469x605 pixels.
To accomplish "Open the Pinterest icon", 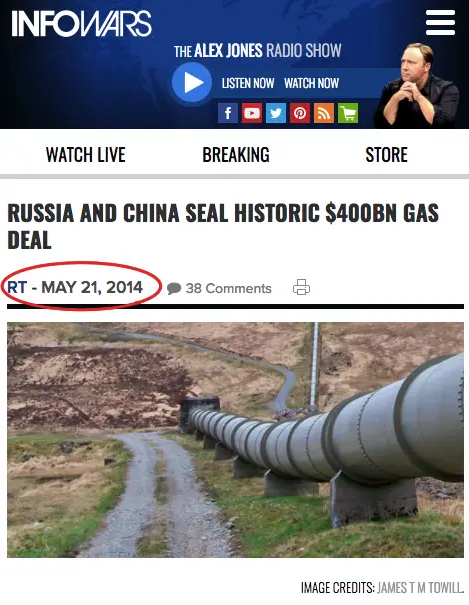I will click(x=300, y=113).
